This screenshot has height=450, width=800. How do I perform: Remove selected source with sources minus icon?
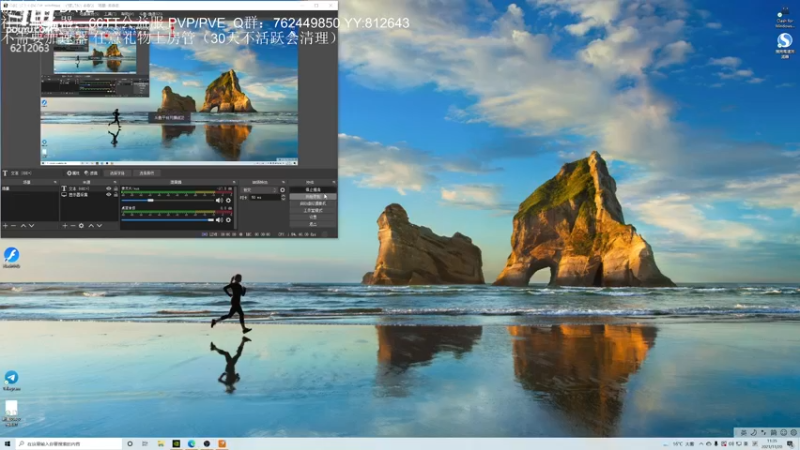pos(73,226)
